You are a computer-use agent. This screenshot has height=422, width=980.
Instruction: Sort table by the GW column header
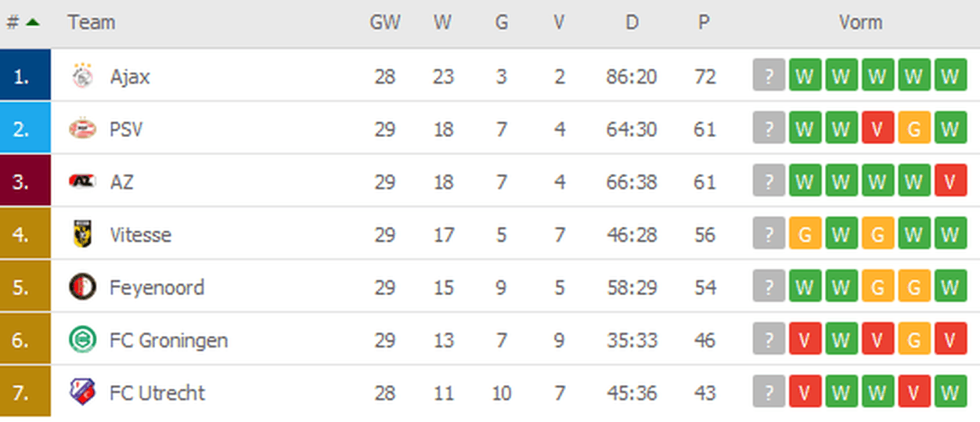pos(384,22)
